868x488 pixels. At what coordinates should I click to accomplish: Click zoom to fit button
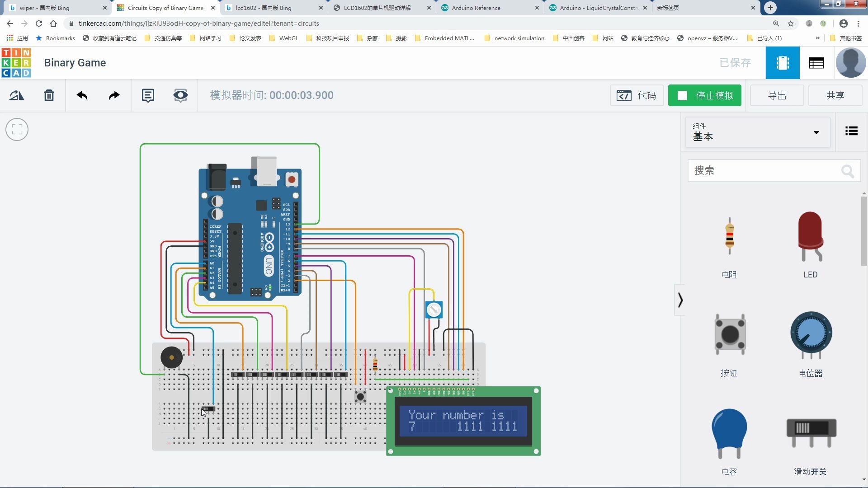pyautogui.click(x=17, y=130)
